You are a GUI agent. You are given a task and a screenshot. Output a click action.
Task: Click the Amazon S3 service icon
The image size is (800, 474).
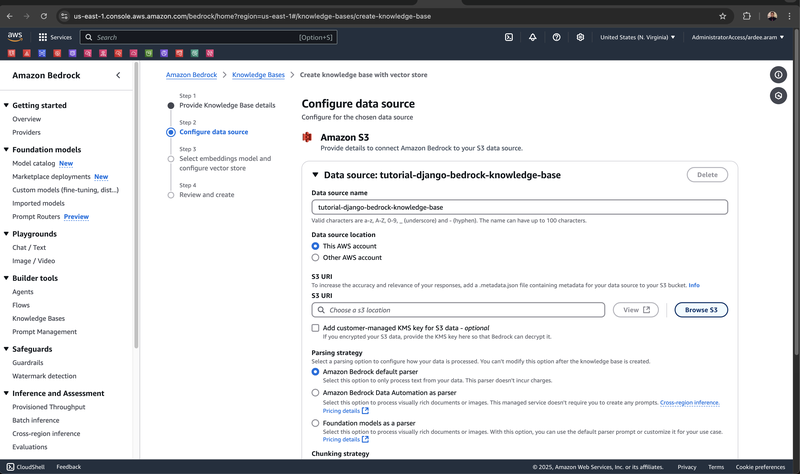tap(307, 137)
